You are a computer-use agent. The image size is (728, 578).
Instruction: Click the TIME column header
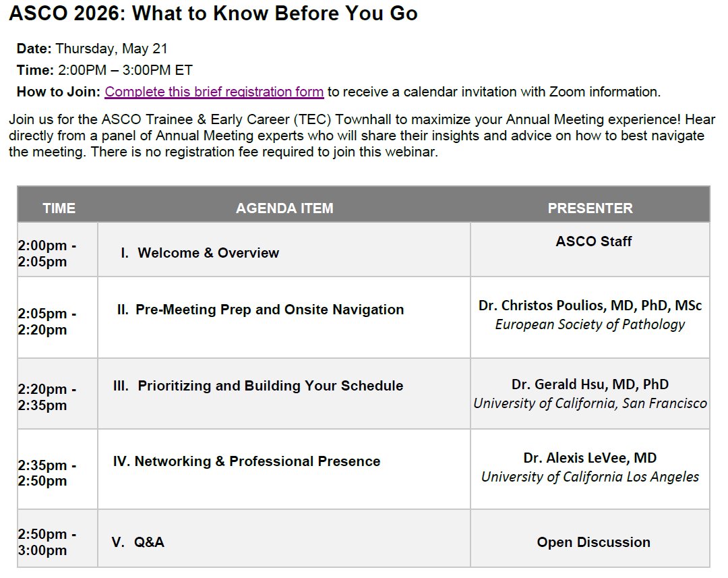[x=59, y=208]
